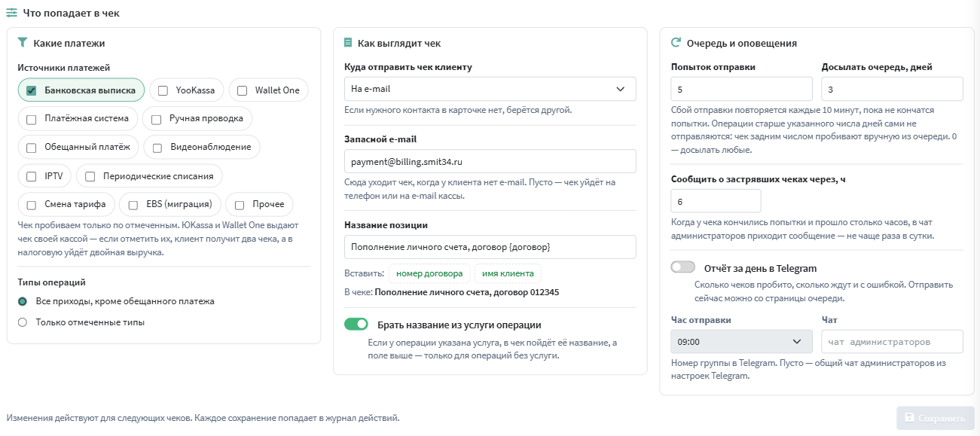Open the 'Куда отправить чек клиенту' dropdown

coord(490,89)
